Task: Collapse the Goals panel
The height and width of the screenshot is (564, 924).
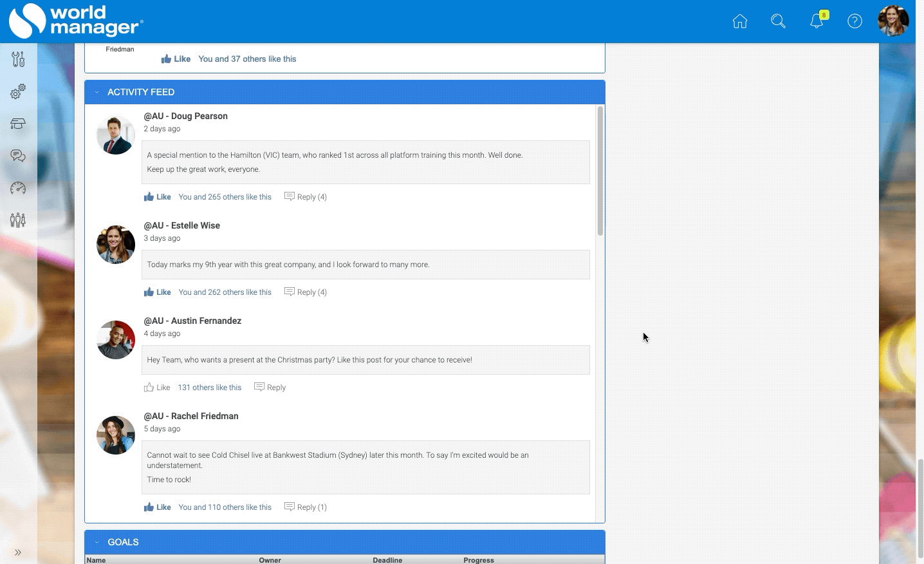Action: click(x=97, y=543)
